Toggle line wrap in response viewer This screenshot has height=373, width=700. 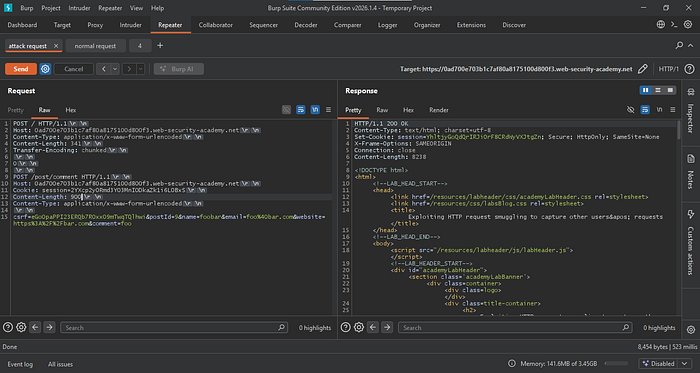645,110
